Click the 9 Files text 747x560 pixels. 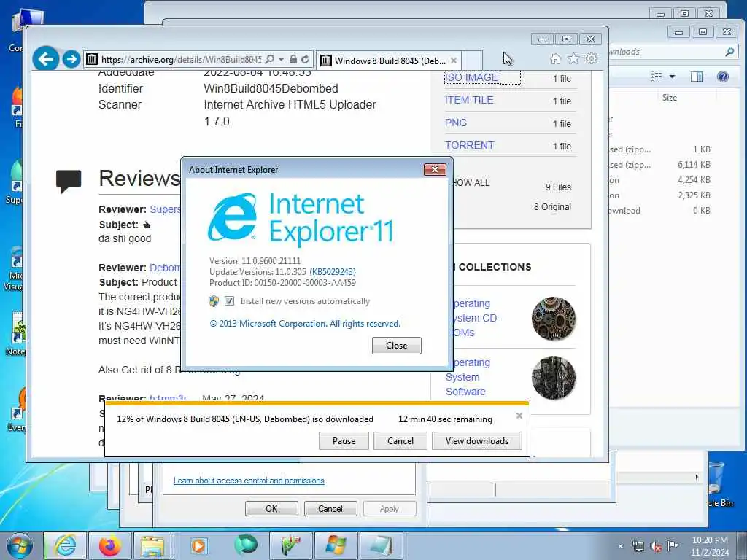coord(558,187)
